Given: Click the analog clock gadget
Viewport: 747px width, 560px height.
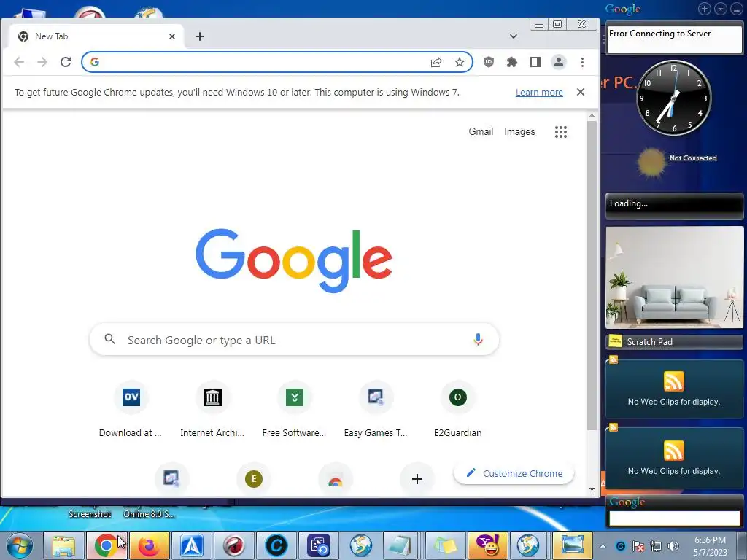Looking at the screenshot, I should click(x=673, y=98).
